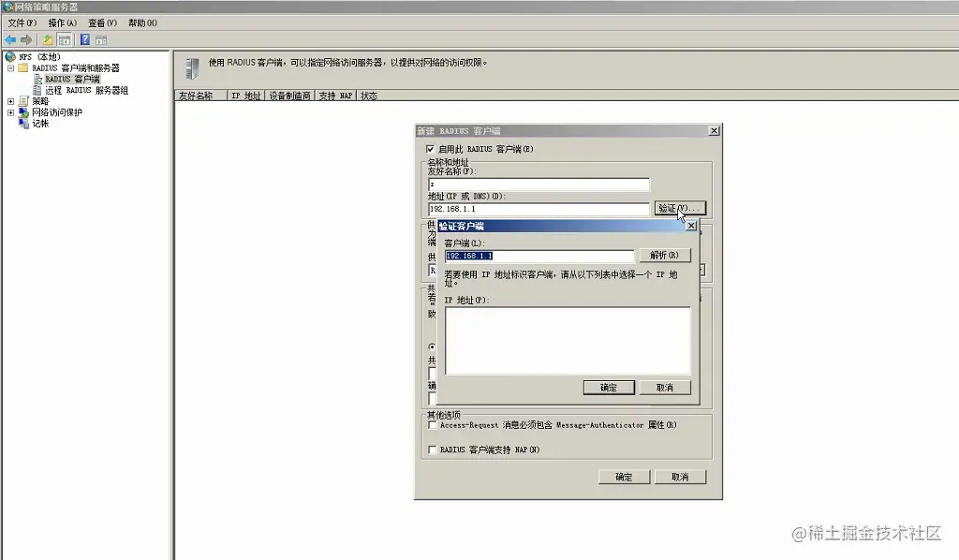The image size is (959, 560).
Task: Sort by the IP 地址 column header
Action: tap(246, 96)
